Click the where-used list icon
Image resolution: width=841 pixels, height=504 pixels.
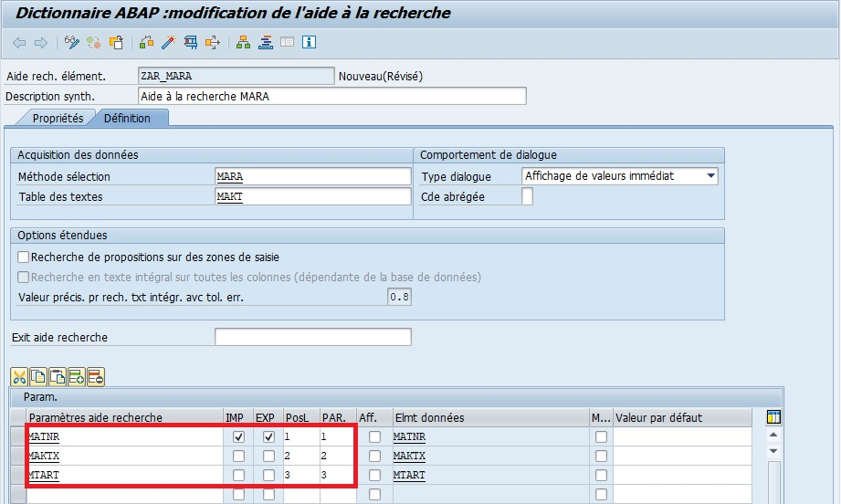coord(191,43)
